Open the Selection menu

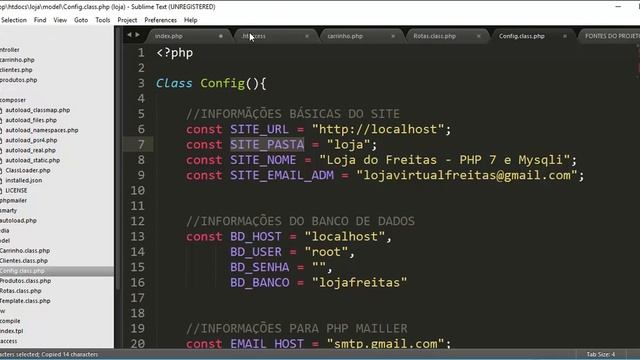(x=13, y=20)
